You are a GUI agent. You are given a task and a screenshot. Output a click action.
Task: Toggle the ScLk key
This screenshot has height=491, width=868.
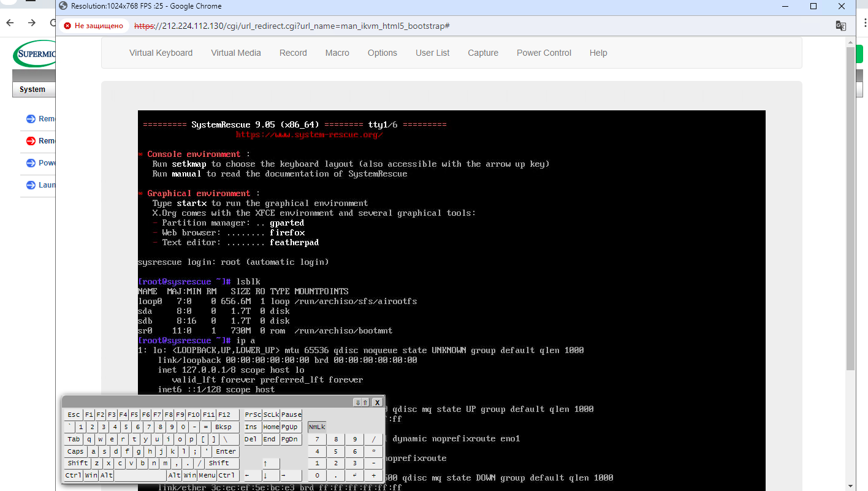271,414
